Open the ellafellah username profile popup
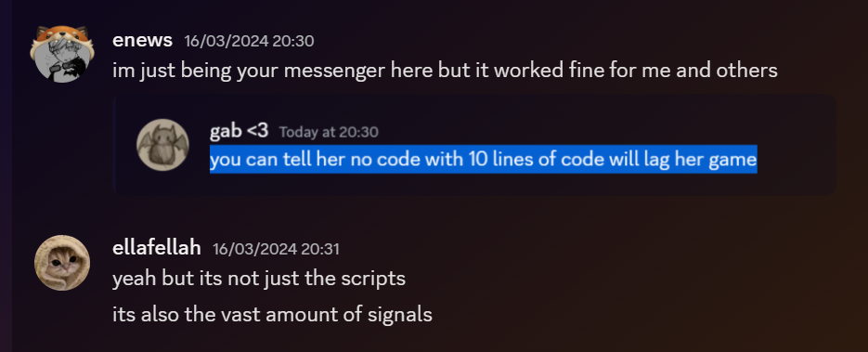This screenshot has width=868, height=352. click(x=157, y=248)
